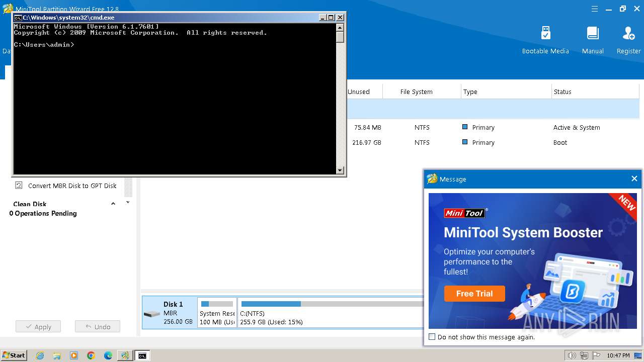The height and width of the screenshot is (362, 644).
Task: Click Free Trial in the ad
Action: tap(474, 294)
